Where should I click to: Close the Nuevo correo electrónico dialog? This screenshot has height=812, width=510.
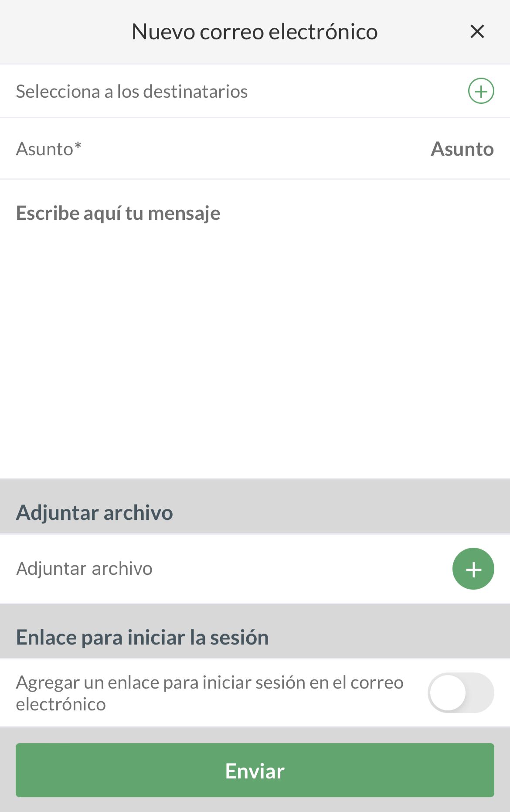[477, 31]
